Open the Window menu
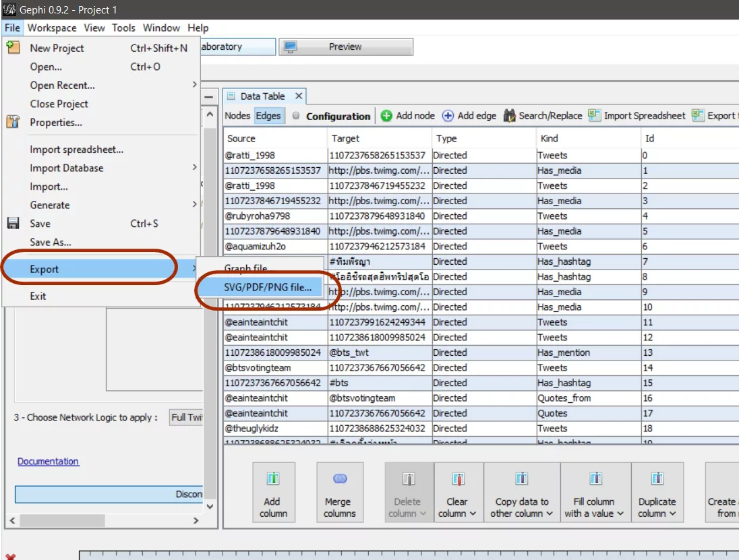 (161, 28)
